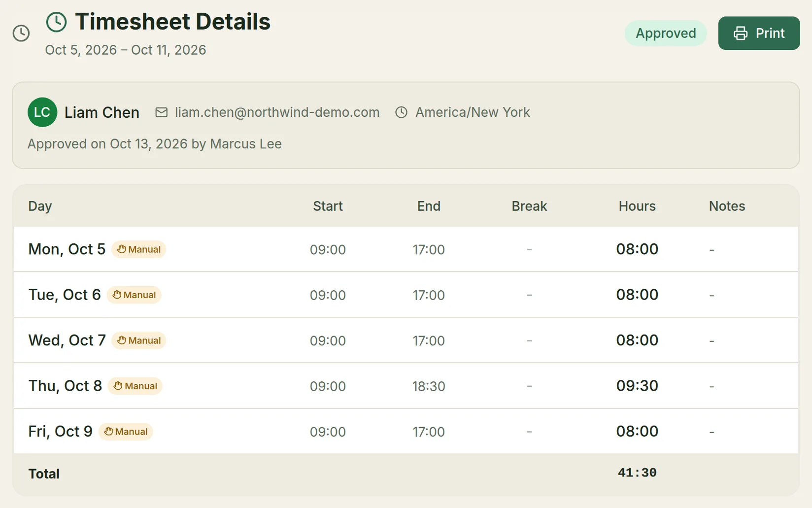Image resolution: width=812 pixels, height=508 pixels.
Task: Select the Timesheet Details heading
Action: 172,22
